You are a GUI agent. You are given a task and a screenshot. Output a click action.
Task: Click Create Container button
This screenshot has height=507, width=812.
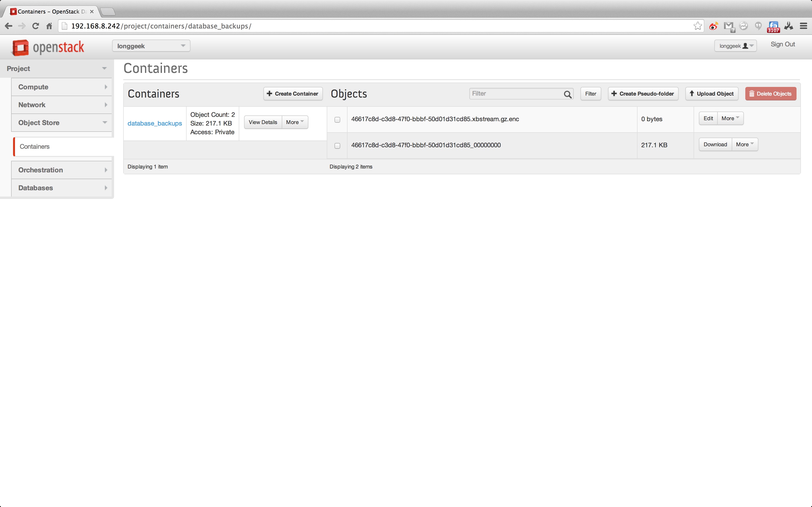tap(292, 93)
